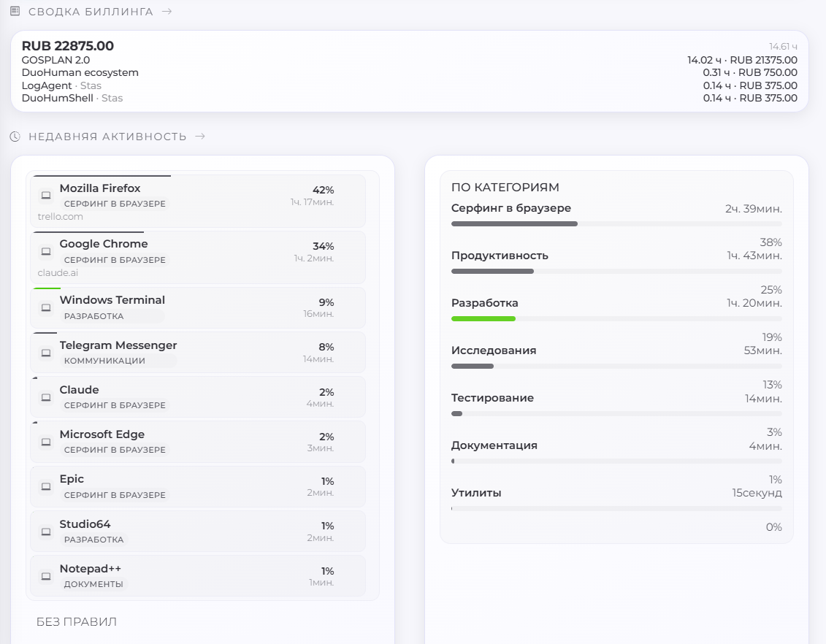This screenshot has height=644, width=826.
Task: Click the trello.com domain under Firefox
Action: point(60,216)
